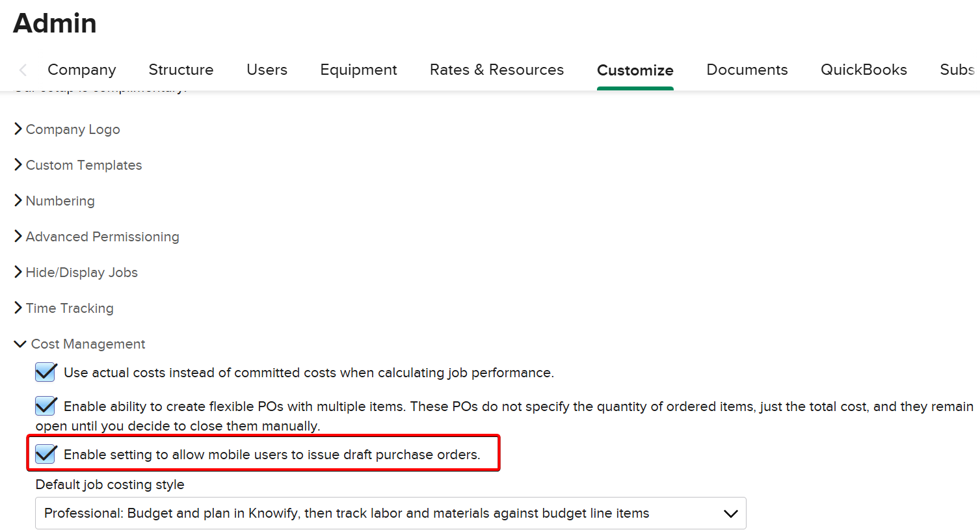Open the Equipment tab
The height and width of the screenshot is (532, 980).
(358, 70)
